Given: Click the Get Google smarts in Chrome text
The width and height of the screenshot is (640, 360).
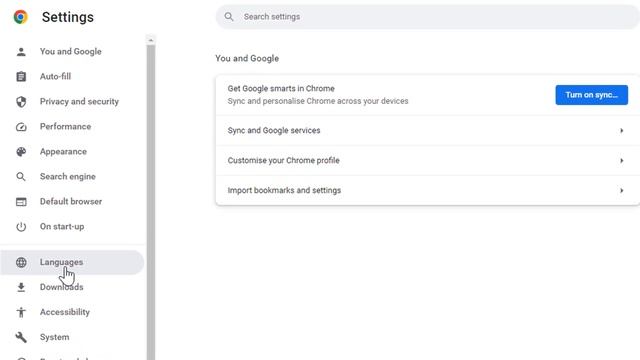Looking at the screenshot, I should point(281,89).
